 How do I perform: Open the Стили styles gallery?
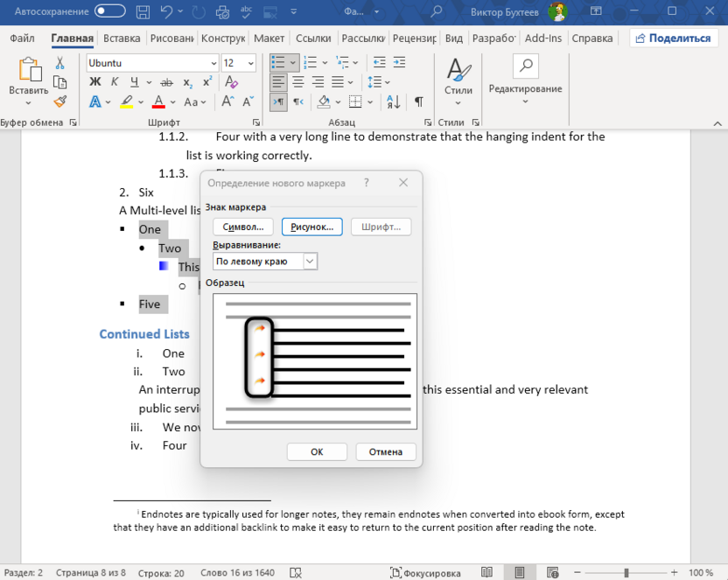458,81
